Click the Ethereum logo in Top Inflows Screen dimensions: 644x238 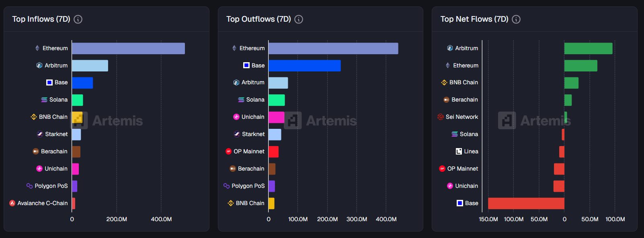[x=37, y=48]
